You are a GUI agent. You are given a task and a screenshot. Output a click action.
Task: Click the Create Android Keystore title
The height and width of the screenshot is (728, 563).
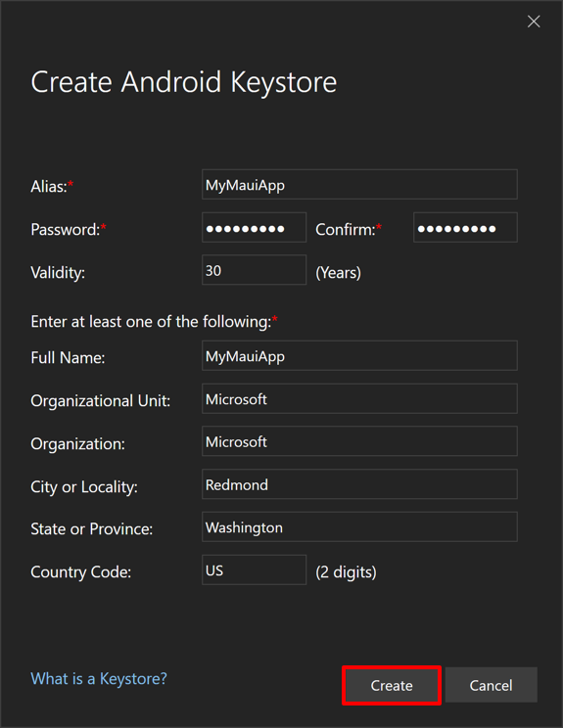tap(183, 82)
